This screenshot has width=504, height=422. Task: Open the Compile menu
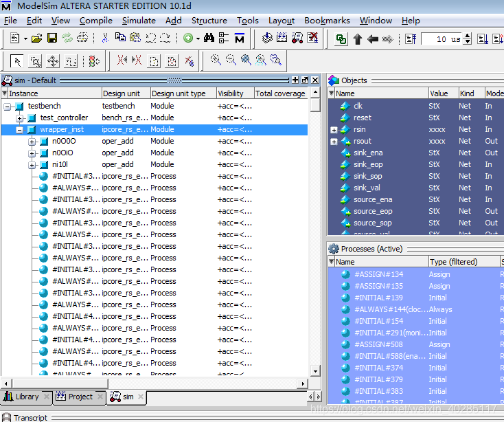click(95, 21)
